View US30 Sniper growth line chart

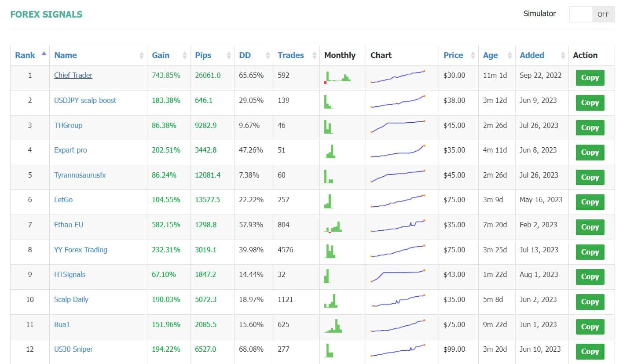(398, 350)
